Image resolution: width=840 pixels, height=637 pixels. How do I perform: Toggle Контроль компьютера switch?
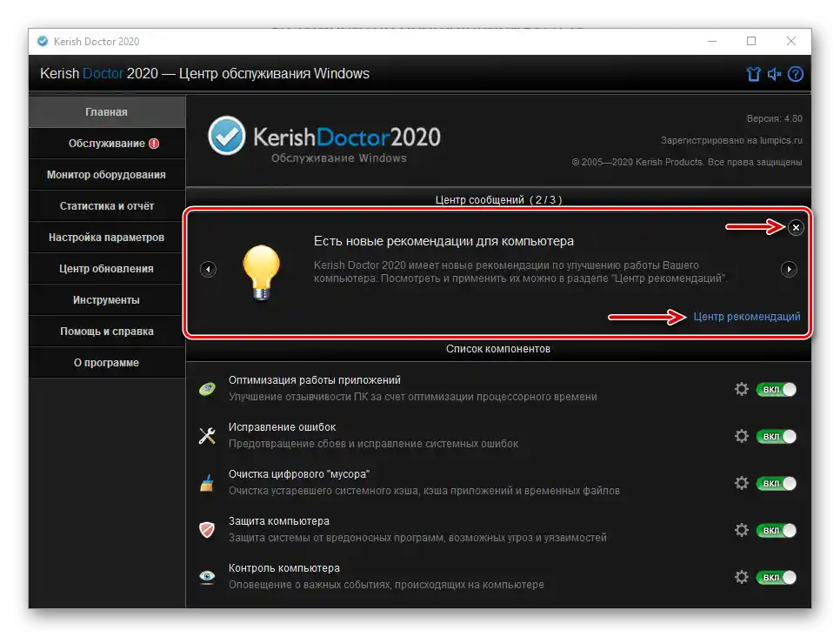(x=777, y=577)
